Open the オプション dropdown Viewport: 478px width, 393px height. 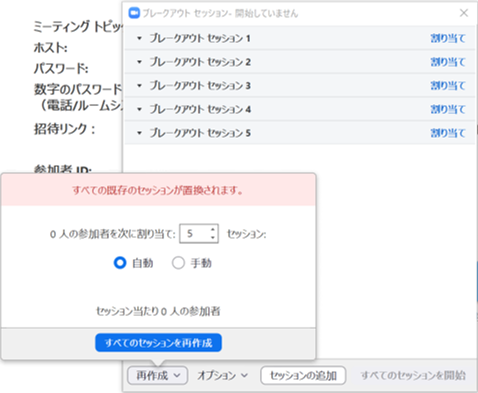click(x=222, y=376)
